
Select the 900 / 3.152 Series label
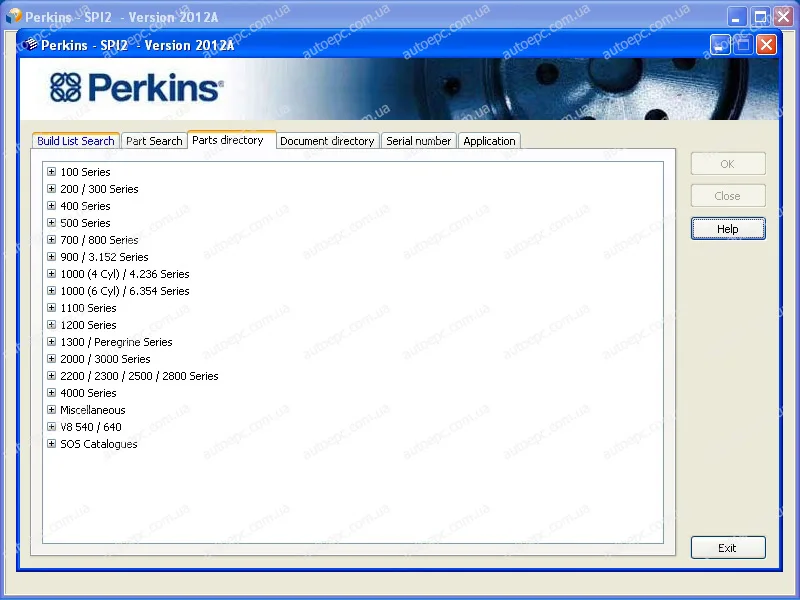104,257
